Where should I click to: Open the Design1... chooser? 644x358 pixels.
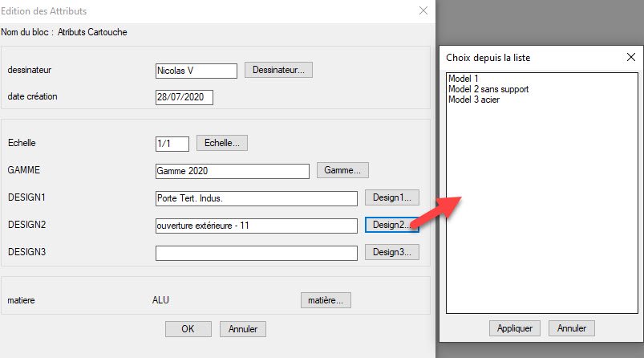point(391,197)
